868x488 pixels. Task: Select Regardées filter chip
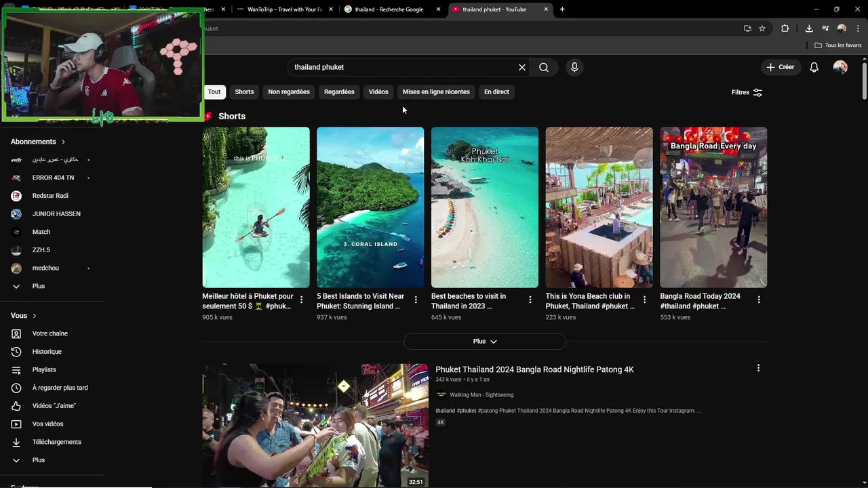click(339, 91)
